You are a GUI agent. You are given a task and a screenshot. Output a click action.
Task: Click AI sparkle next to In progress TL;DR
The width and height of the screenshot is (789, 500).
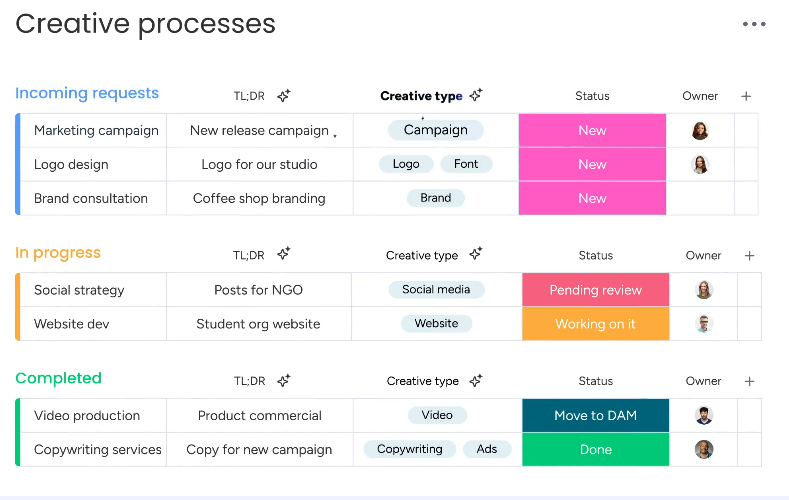pos(284,254)
